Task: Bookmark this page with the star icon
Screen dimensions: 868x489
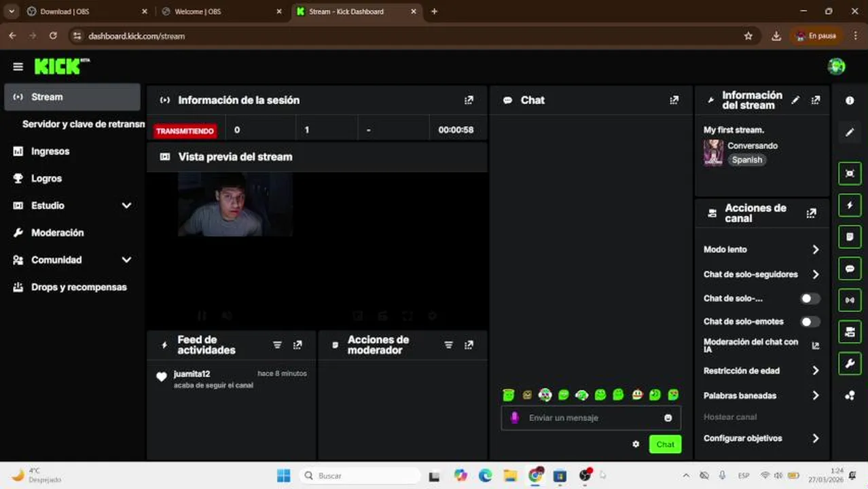Action: pyautogui.click(x=748, y=36)
